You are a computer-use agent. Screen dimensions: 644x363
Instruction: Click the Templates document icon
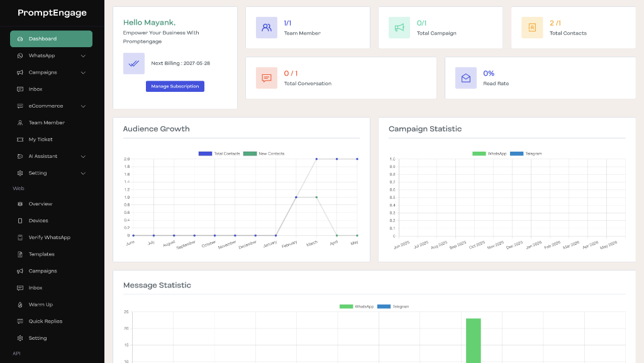point(20,254)
